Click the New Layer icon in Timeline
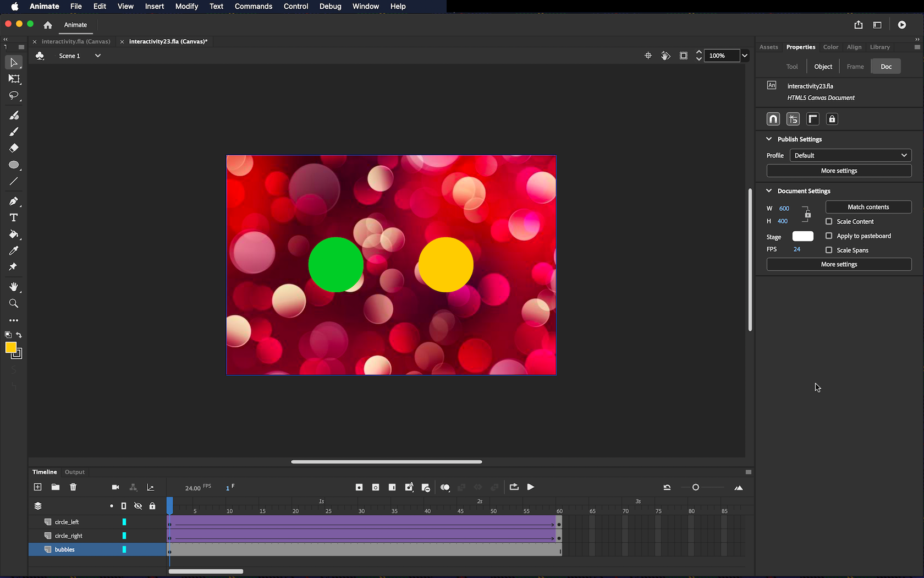 (x=37, y=487)
